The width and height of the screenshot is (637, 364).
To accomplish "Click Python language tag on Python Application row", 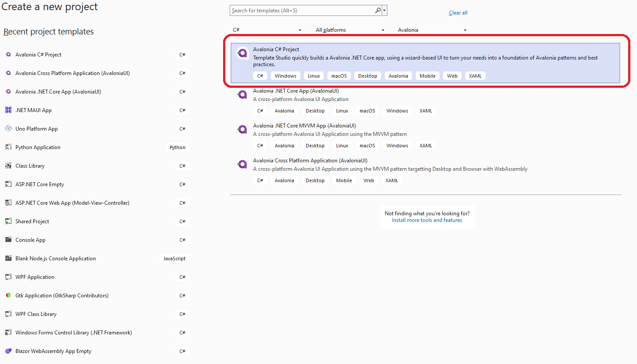I will pos(178,147).
